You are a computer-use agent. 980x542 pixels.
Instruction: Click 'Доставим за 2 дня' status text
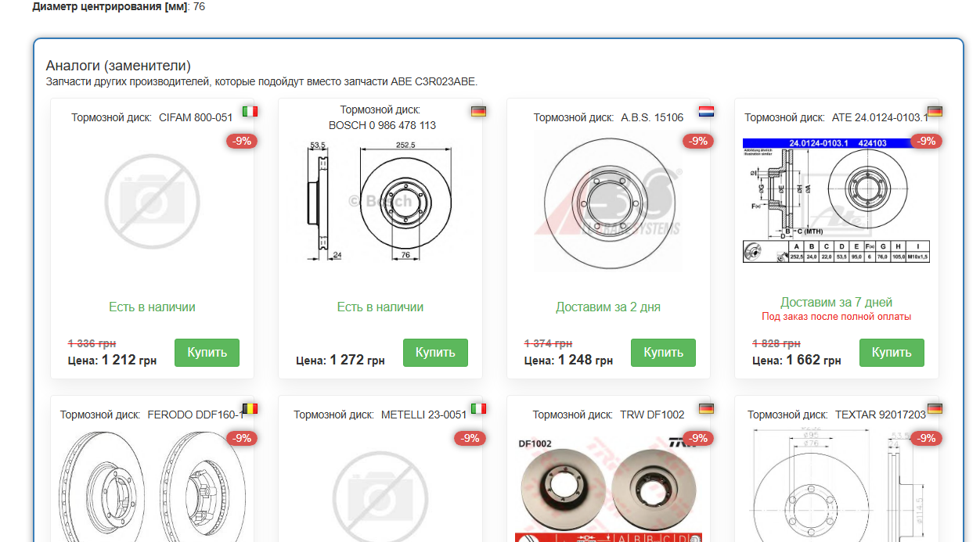(x=608, y=307)
